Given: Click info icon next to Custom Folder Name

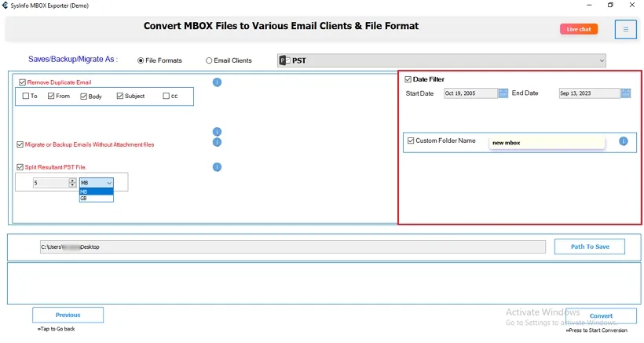Looking at the screenshot, I should click(x=623, y=141).
